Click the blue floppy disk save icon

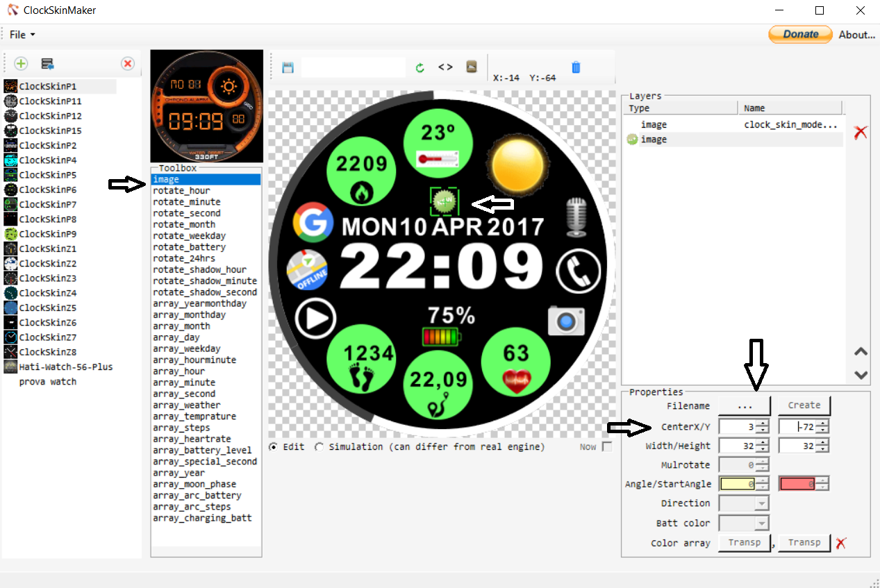click(288, 67)
